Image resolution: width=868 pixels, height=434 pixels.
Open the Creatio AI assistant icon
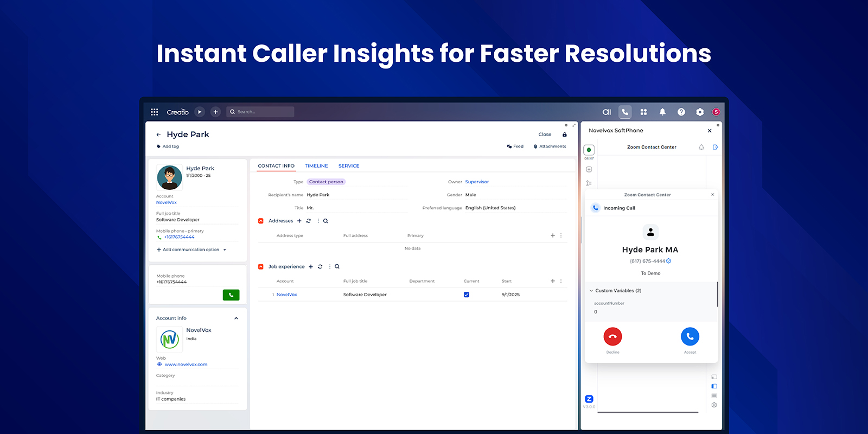[607, 112]
